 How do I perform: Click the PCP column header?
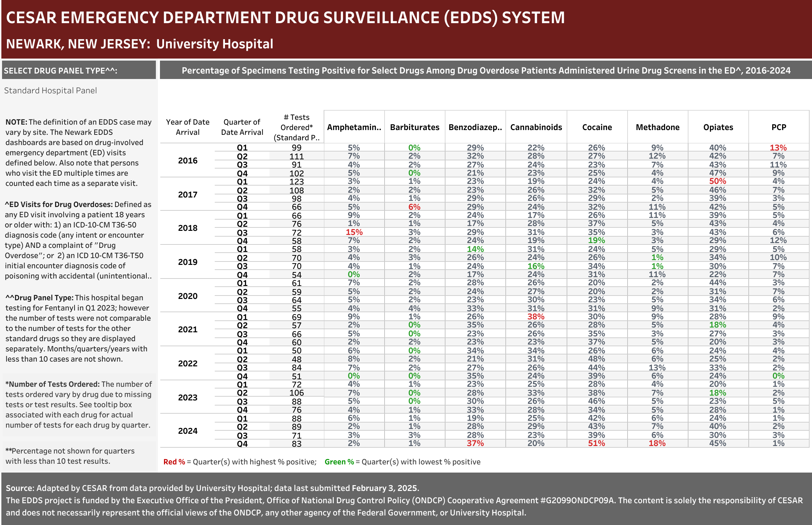coord(779,127)
